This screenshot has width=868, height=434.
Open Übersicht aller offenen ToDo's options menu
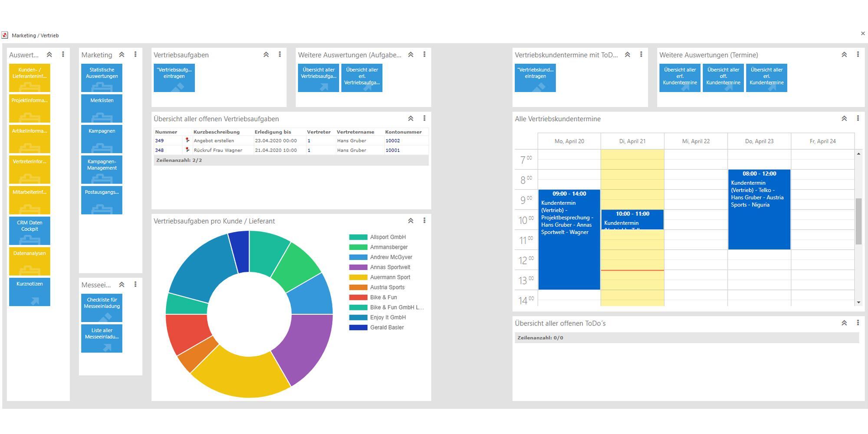pyautogui.click(x=858, y=323)
